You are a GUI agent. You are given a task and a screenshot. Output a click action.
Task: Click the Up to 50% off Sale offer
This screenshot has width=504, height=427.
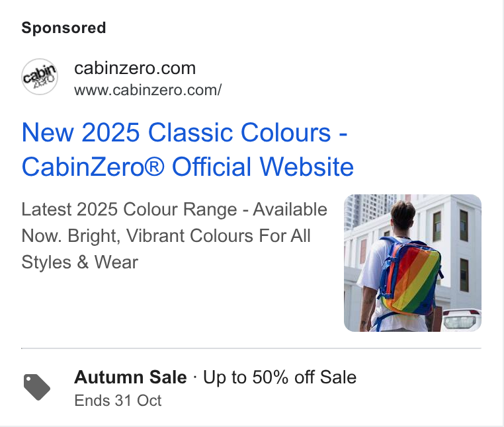280,377
